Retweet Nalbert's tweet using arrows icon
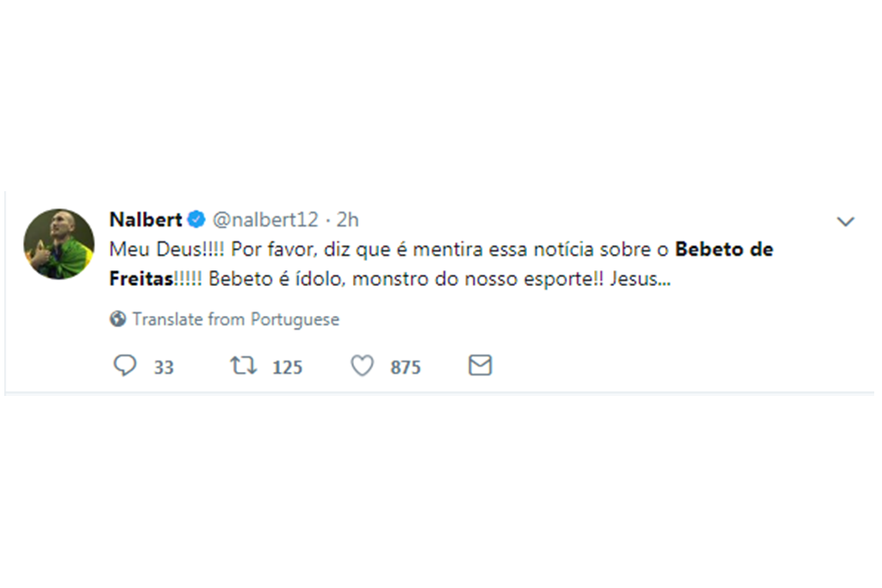The image size is (882, 588). click(x=243, y=366)
